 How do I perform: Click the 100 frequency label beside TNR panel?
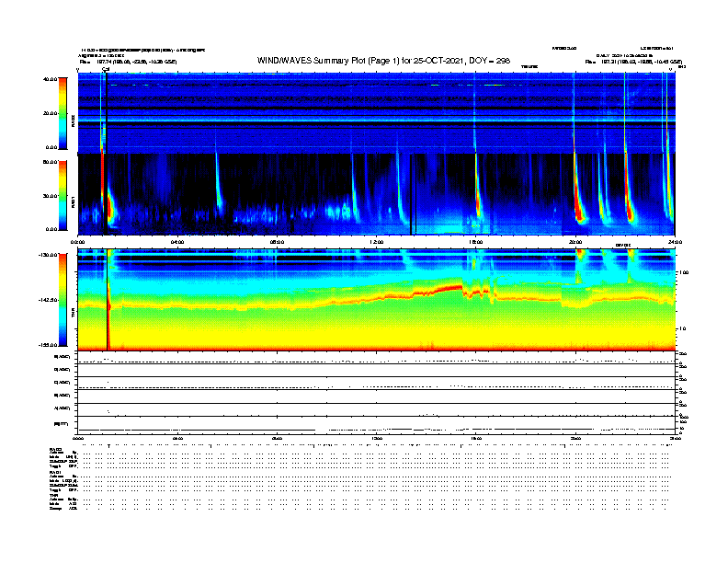click(684, 272)
